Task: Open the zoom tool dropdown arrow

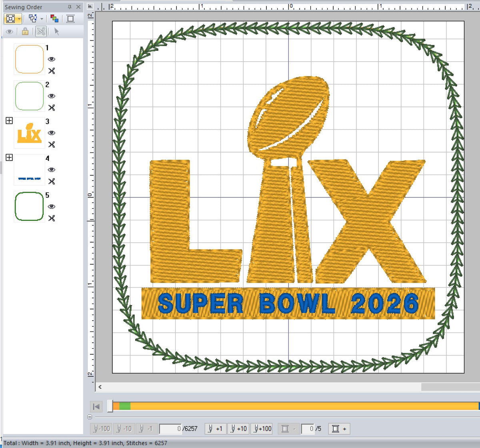Action: click(19, 19)
